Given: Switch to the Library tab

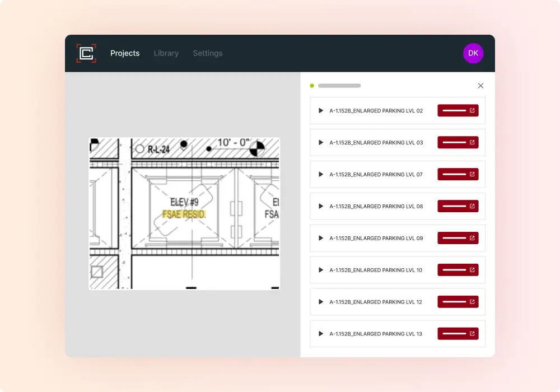Looking at the screenshot, I should [x=166, y=53].
